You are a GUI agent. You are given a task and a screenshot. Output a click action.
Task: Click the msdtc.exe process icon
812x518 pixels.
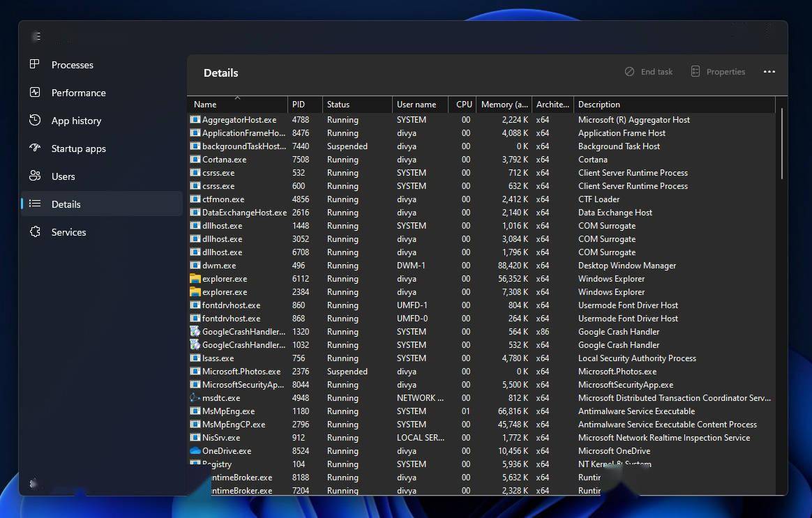click(194, 397)
